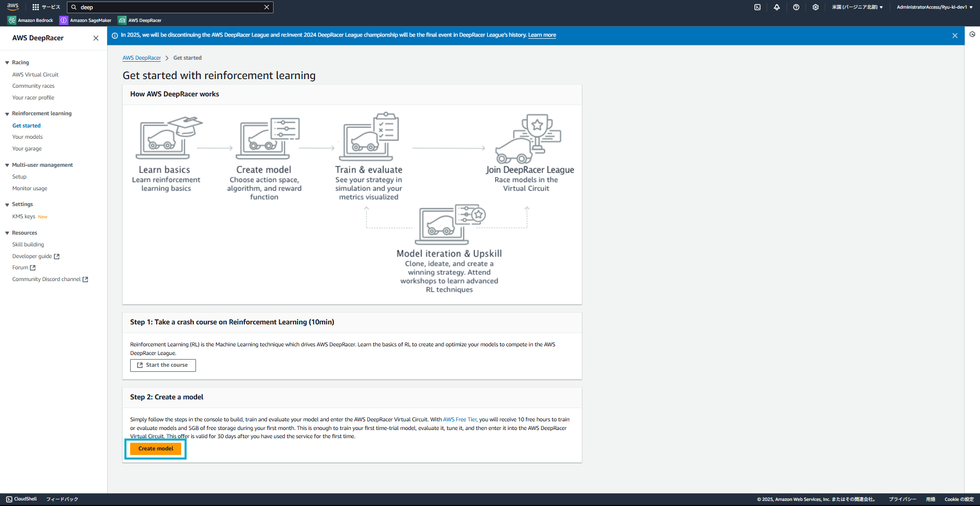Dismiss the DeepRacer League discontinuation banner

coord(955,36)
